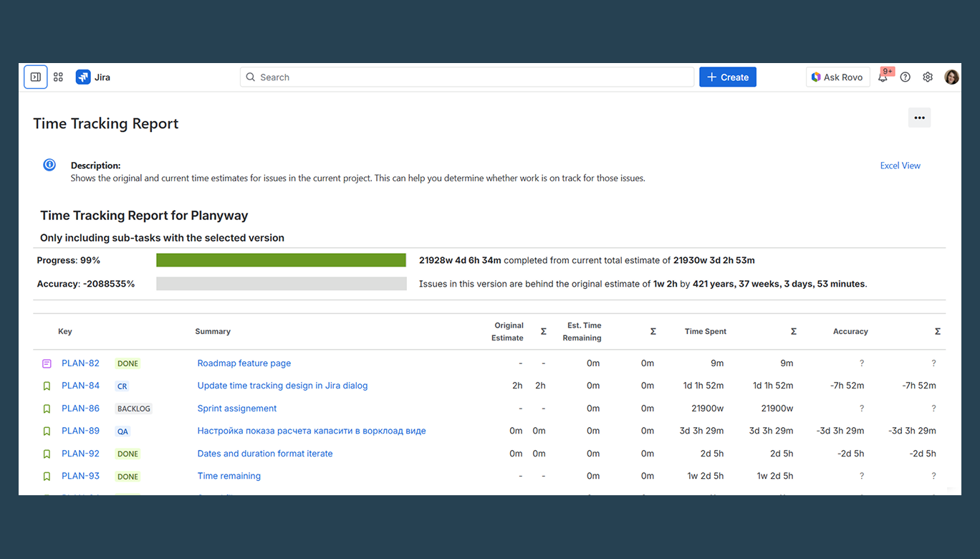Click the Create button
The width and height of the screenshot is (980, 559).
[x=728, y=77]
